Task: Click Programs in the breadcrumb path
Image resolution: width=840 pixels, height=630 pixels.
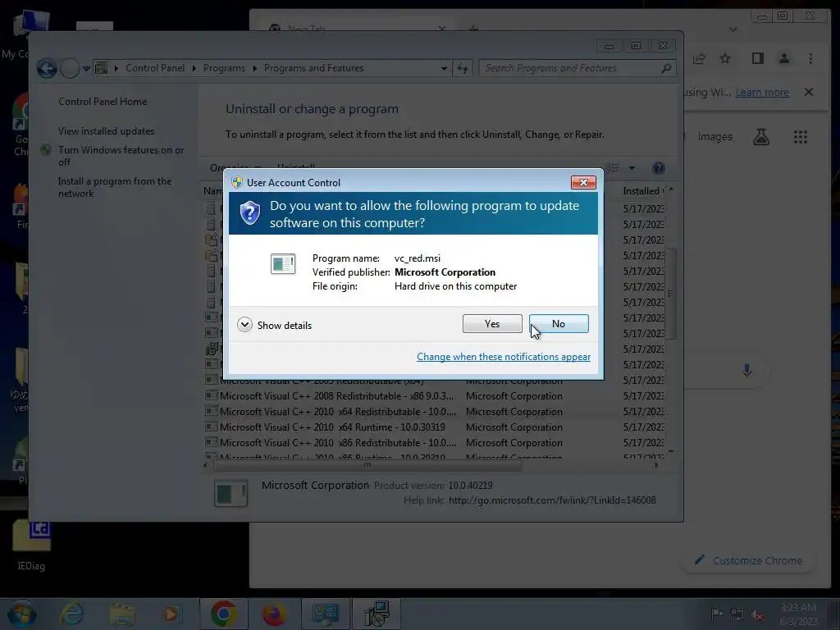Action: click(224, 68)
